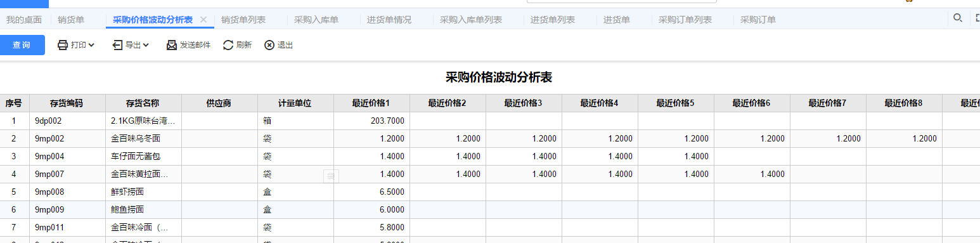Screen dimensions: 980x243
Task: Open the 采购入库单列表 tab
Action: coord(471,20)
